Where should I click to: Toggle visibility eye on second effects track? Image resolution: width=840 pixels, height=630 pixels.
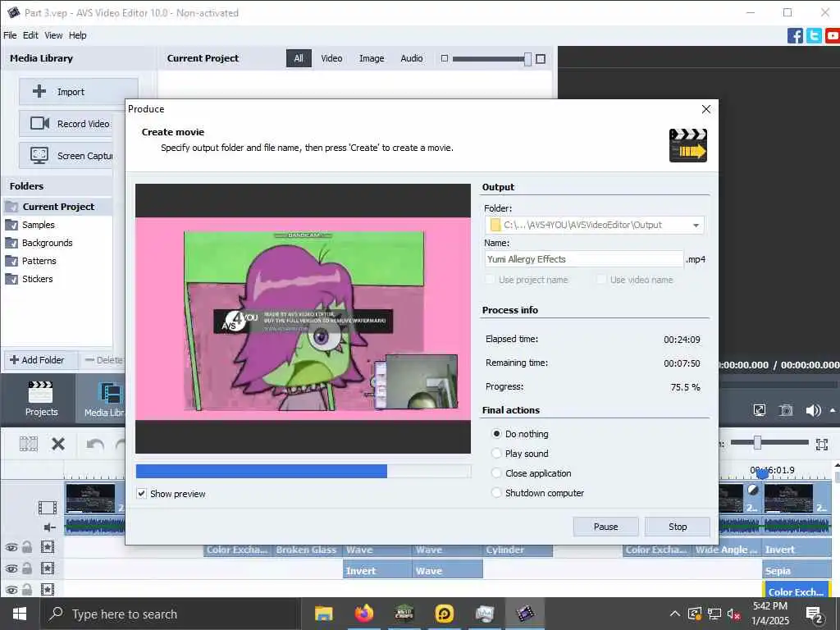click(x=11, y=569)
